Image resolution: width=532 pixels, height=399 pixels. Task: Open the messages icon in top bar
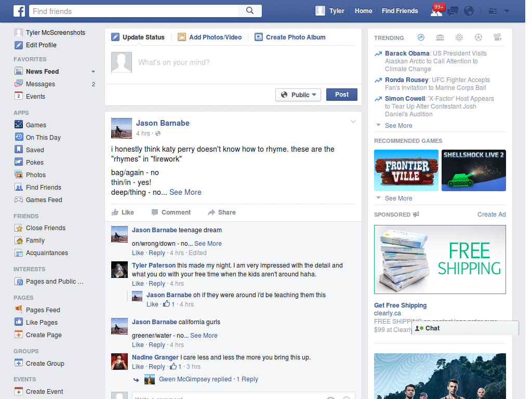pyautogui.click(x=453, y=11)
